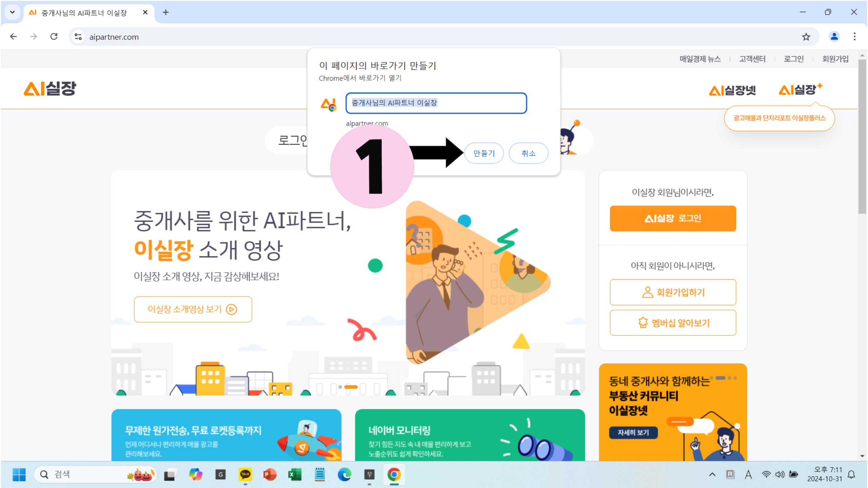This screenshot has height=488, width=868.
Task: Show hidden system tray icons chevron
Action: [x=712, y=474]
